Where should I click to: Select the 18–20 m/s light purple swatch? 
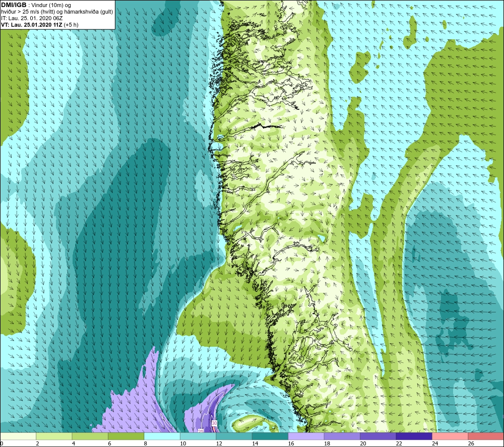click(x=342, y=436)
